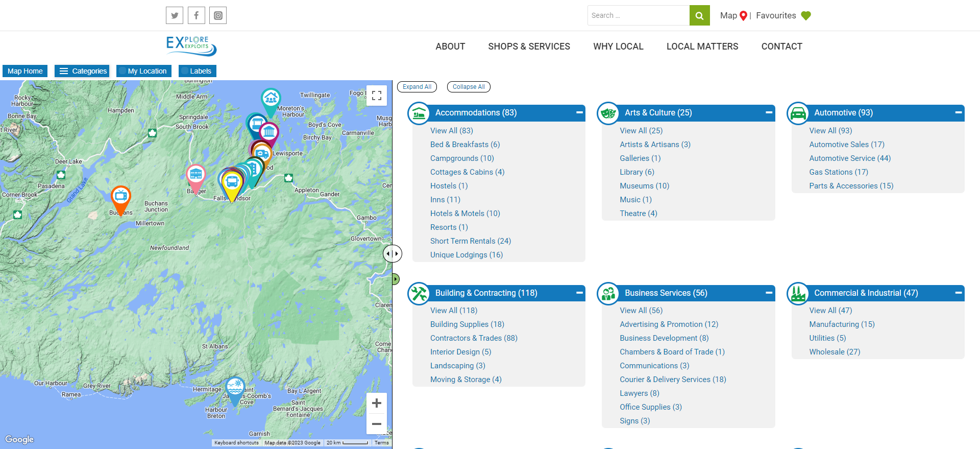
Task: Open Courier & Delivery Services (18) listing
Action: [673, 380]
